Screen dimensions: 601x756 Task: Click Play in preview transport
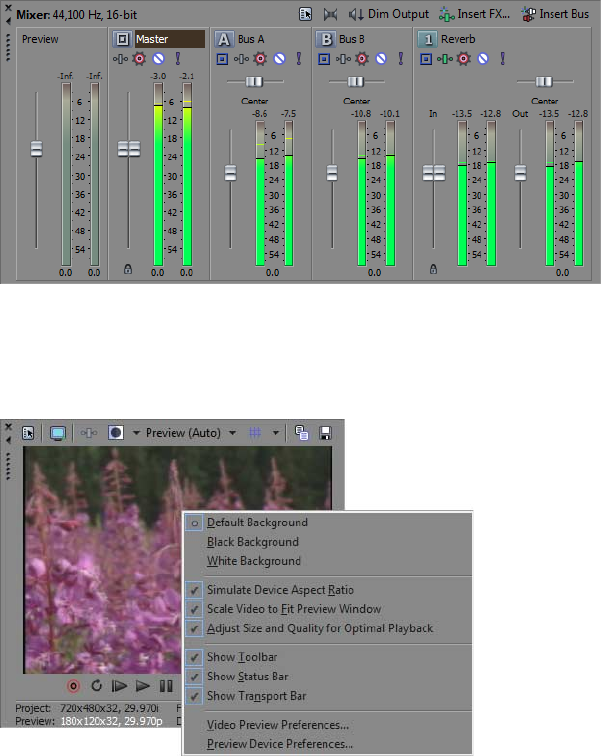tap(143, 686)
